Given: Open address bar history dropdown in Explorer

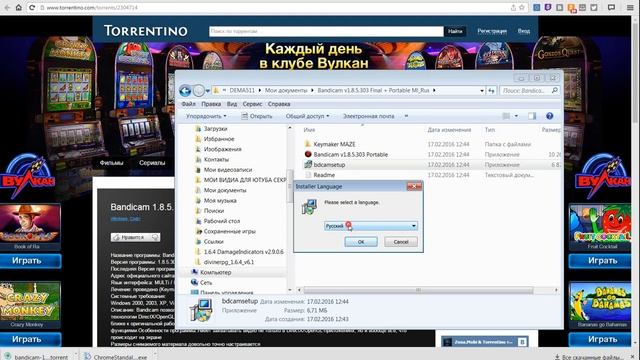Looking at the screenshot, I should (x=482, y=91).
